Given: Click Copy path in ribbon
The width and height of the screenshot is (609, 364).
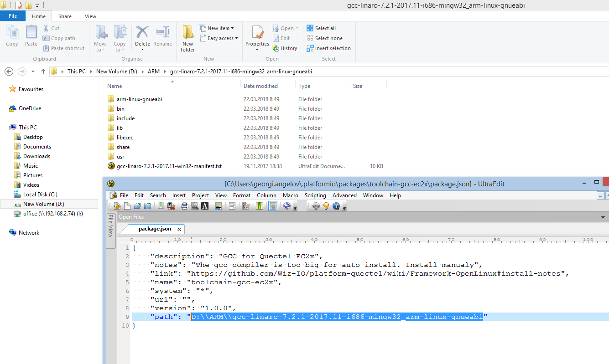Looking at the screenshot, I should click(59, 38).
